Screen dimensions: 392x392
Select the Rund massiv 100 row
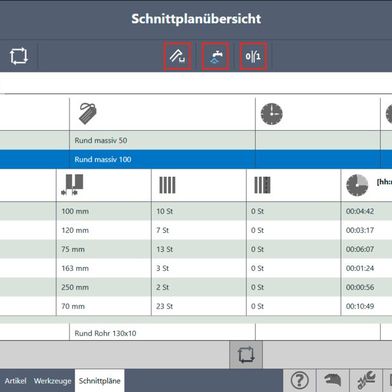[196, 159]
